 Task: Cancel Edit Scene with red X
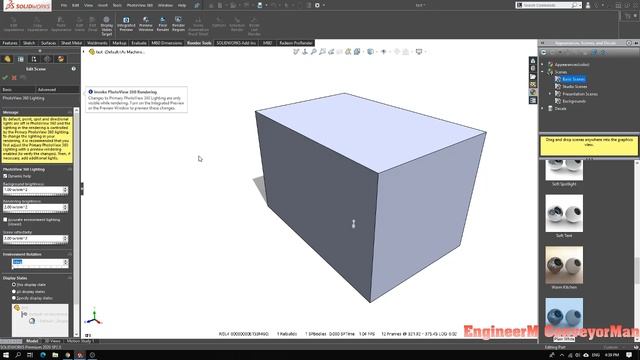14,77
